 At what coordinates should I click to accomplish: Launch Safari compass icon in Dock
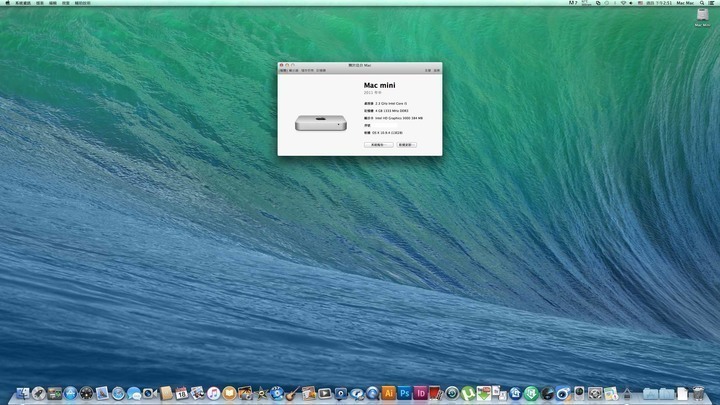[118, 393]
